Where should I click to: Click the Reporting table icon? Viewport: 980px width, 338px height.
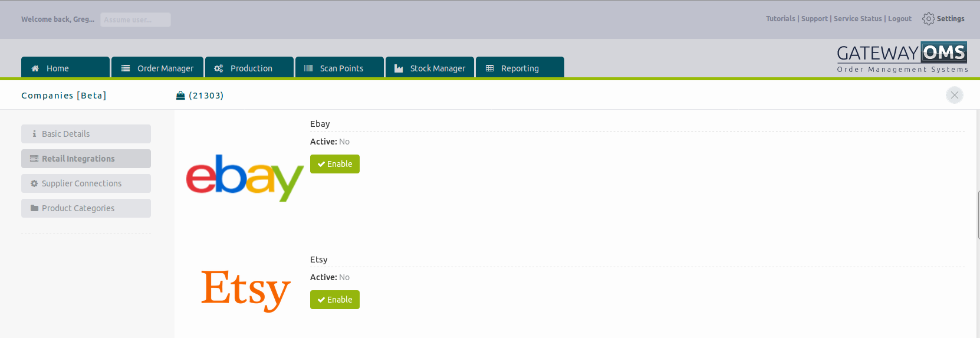click(x=489, y=68)
